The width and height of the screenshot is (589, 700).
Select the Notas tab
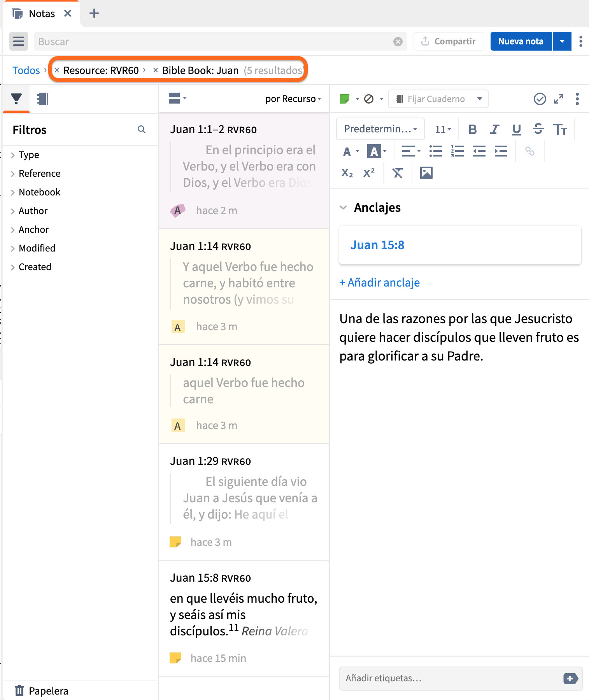pos(42,14)
